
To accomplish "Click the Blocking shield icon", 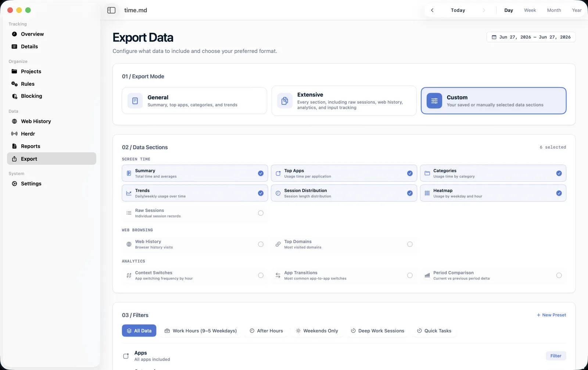I will click(x=14, y=96).
